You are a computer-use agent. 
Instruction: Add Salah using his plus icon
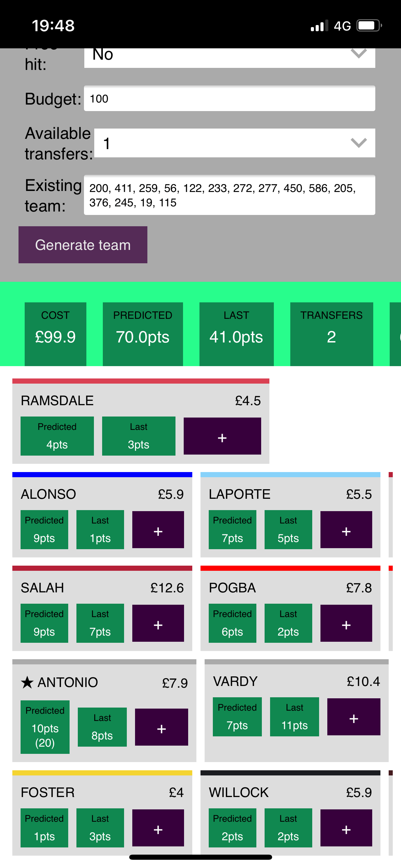158,624
